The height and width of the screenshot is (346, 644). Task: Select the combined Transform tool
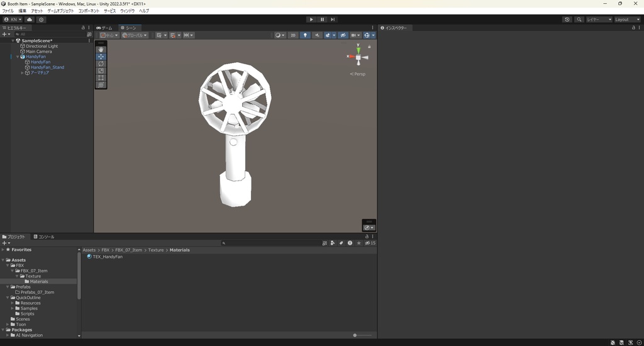pyautogui.click(x=101, y=85)
